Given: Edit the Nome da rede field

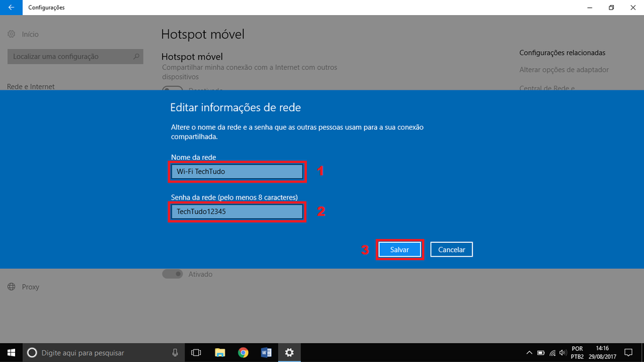Looking at the screenshot, I should [x=237, y=172].
